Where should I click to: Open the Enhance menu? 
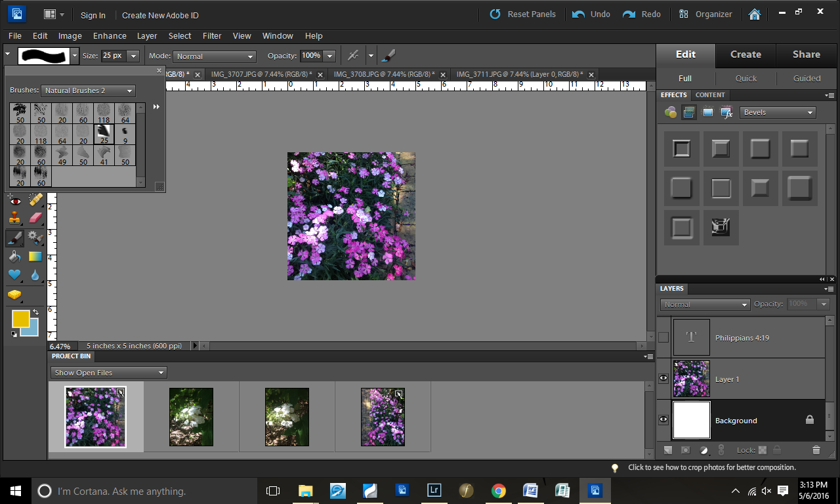(110, 36)
